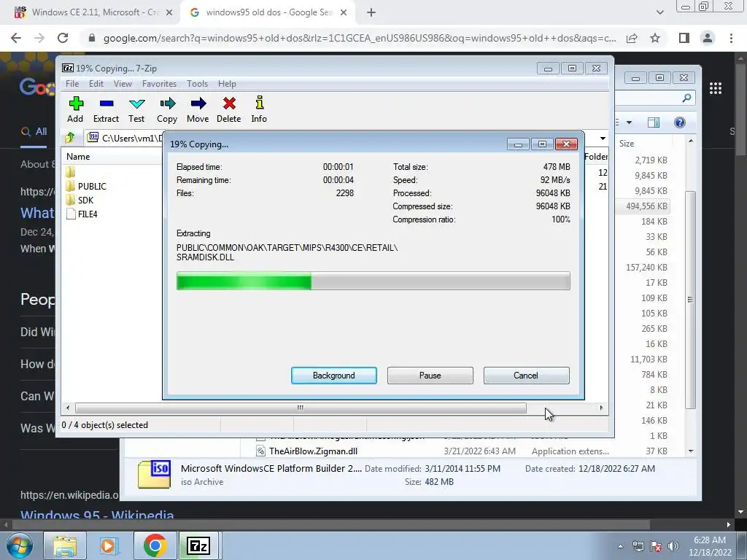747x560 pixels.
Task: Open Windows 95 - Wikipedia link
Action: 97,516
